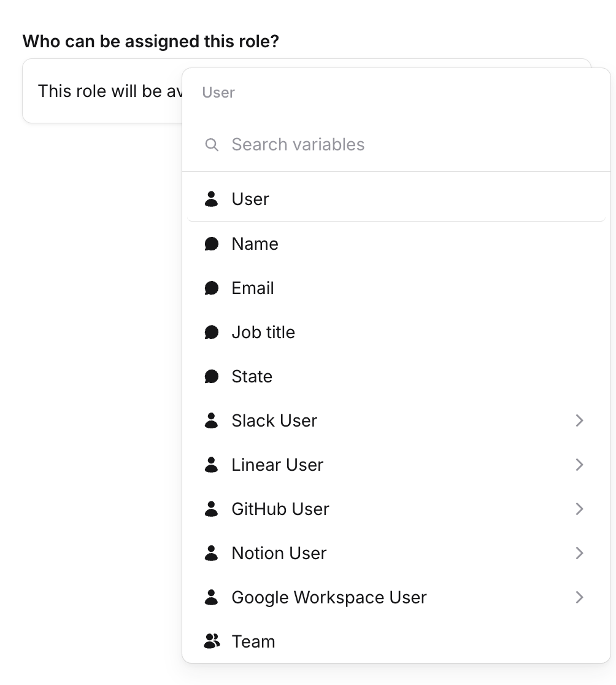The width and height of the screenshot is (616, 685).
Task: Expand the Google Workspace User submenu
Action: point(579,597)
